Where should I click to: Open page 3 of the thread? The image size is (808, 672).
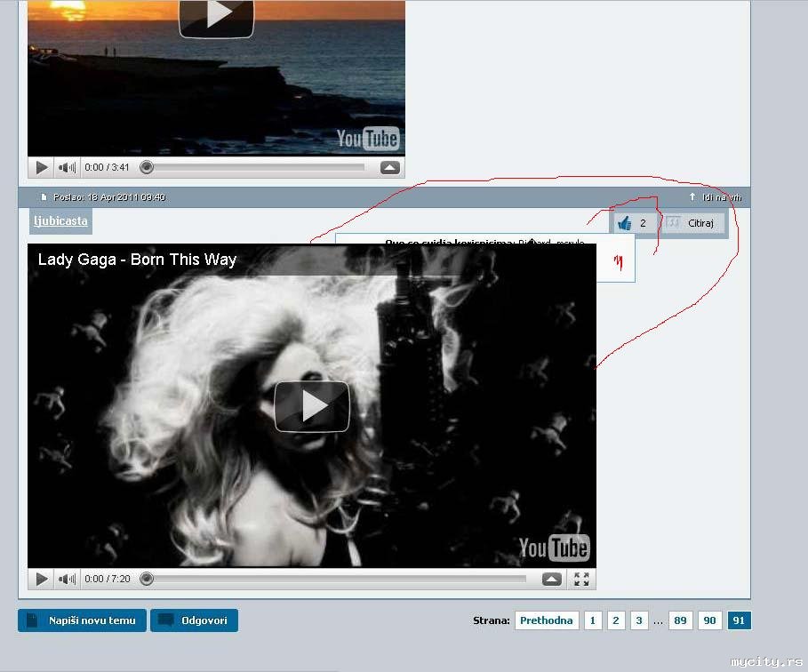coord(639,620)
